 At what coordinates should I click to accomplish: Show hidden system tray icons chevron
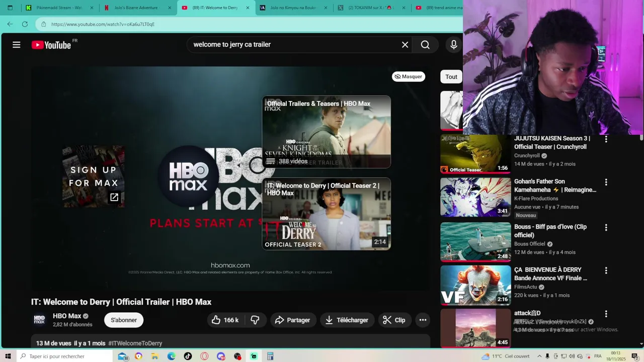[539, 356]
